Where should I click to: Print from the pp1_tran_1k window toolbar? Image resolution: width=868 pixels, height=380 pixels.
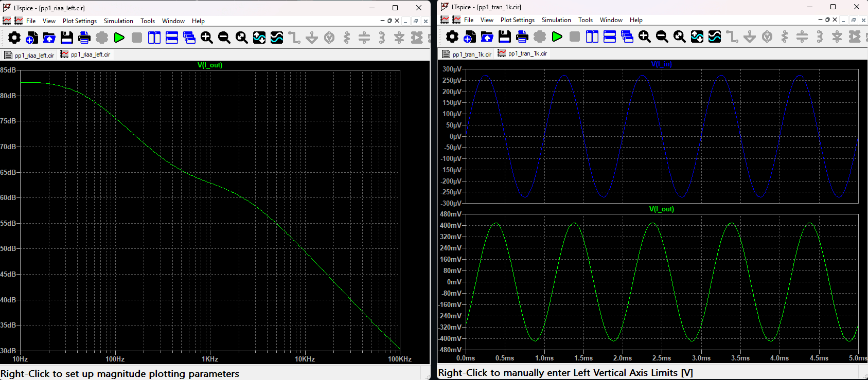pyautogui.click(x=522, y=37)
